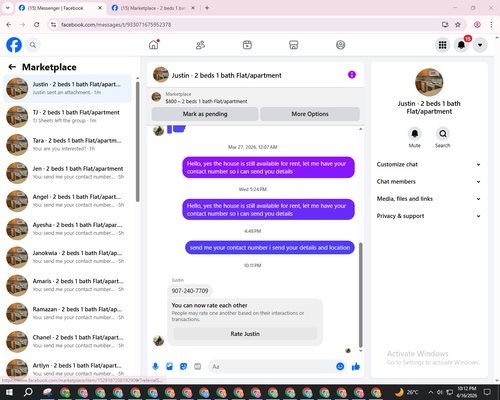Open Tara conversation in the list
The height and width of the screenshot is (400, 500).
click(67, 145)
